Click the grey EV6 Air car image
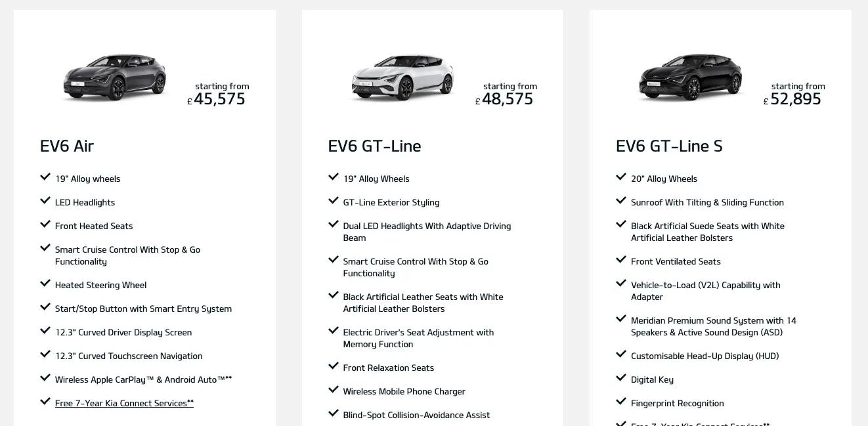Screen dimensions: 868x426 click(x=115, y=77)
